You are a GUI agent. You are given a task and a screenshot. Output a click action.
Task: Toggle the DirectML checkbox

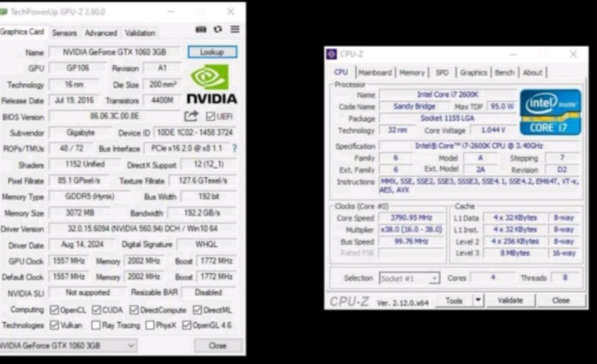[197, 310]
